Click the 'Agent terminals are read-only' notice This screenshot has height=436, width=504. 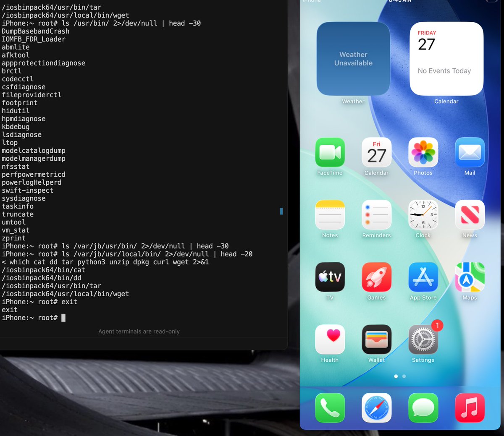click(139, 332)
